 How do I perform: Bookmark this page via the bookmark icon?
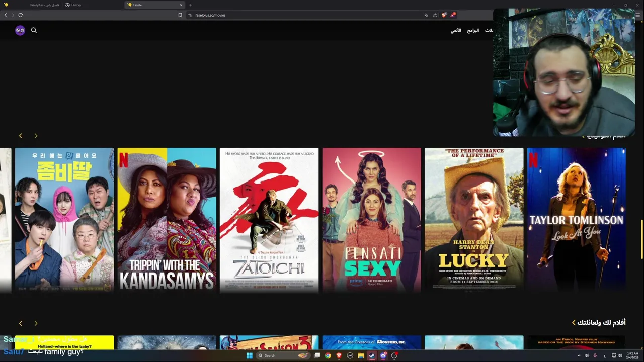(180, 15)
